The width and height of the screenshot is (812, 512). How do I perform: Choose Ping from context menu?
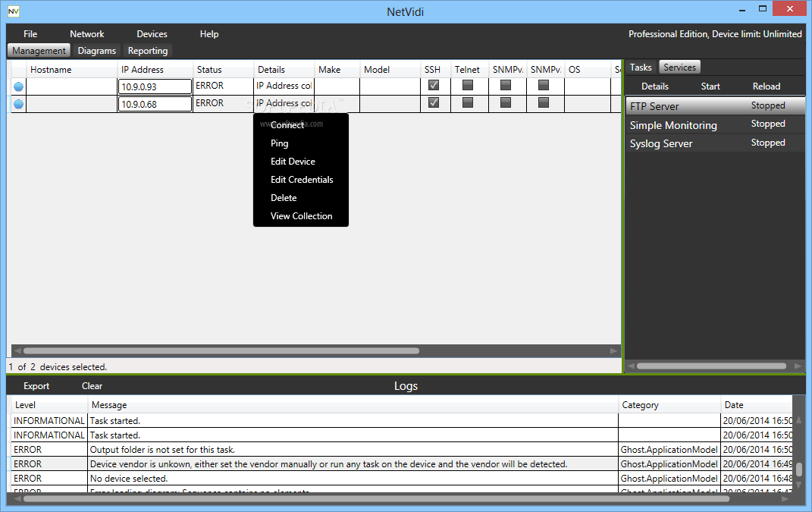(280, 143)
